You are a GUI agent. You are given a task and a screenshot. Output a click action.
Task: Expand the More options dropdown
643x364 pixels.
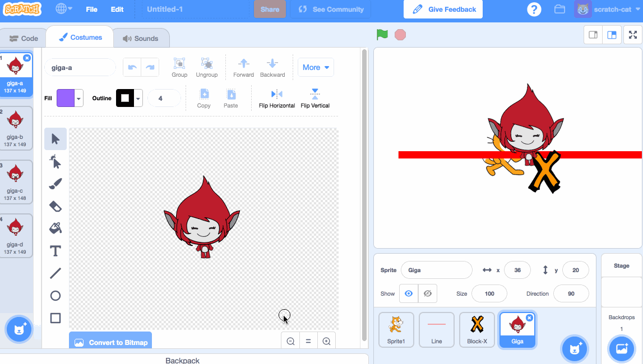click(x=316, y=67)
